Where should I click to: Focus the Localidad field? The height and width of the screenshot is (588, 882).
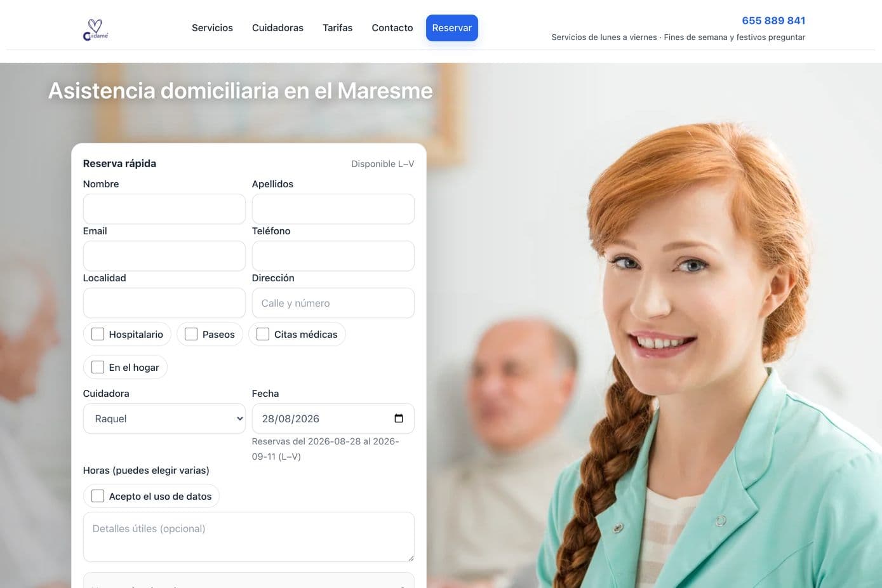pyautogui.click(x=164, y=303)
